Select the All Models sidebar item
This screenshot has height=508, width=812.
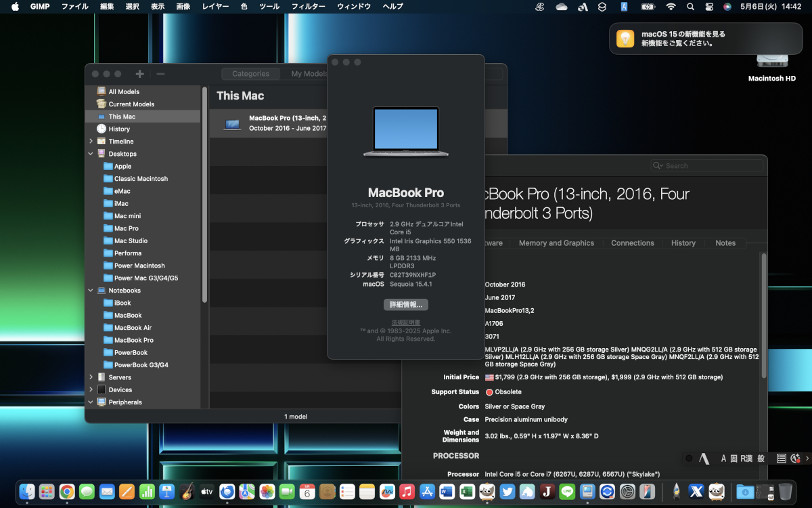pyautogui.click(x=123, y=91)
